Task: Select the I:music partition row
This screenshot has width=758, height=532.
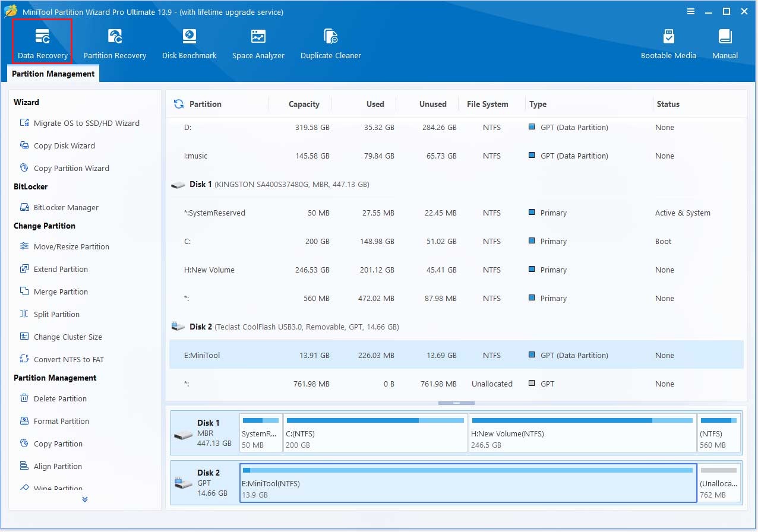Action: (456, 156)
